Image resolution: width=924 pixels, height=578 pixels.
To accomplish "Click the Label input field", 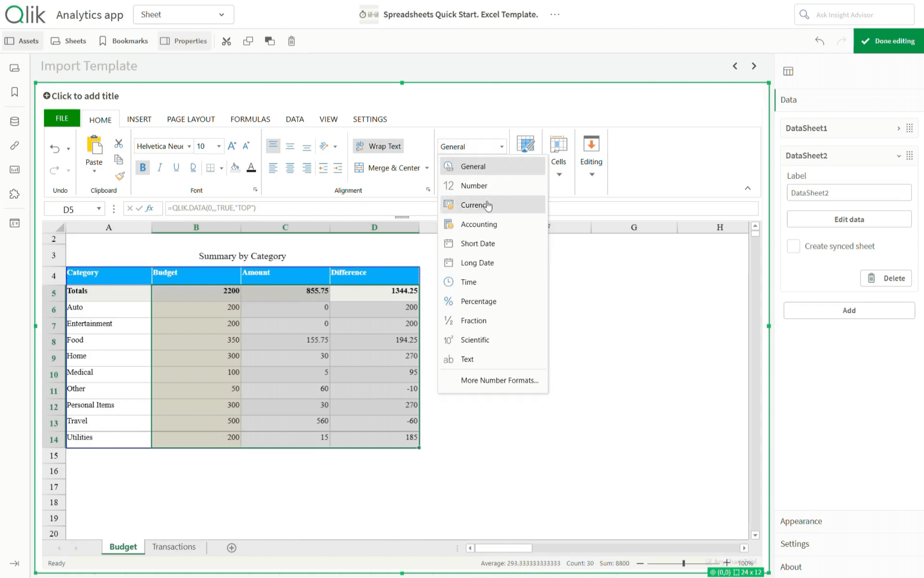I will pos(848,193).
